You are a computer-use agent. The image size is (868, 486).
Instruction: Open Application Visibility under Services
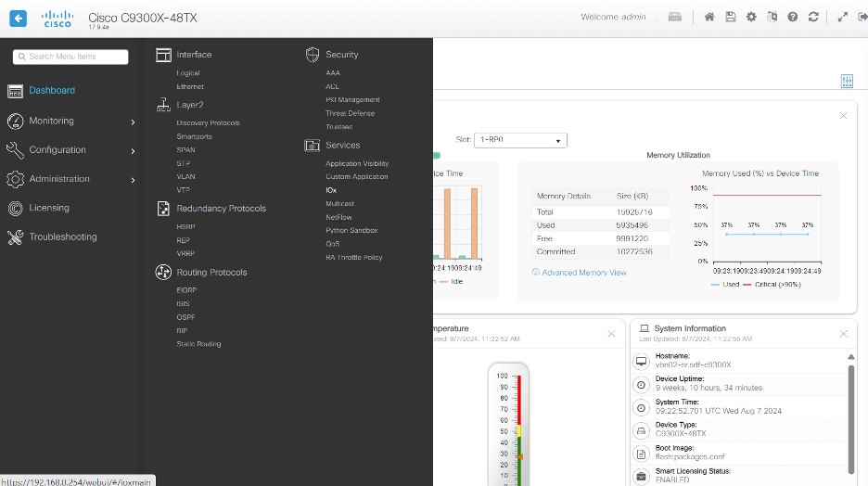357,163
